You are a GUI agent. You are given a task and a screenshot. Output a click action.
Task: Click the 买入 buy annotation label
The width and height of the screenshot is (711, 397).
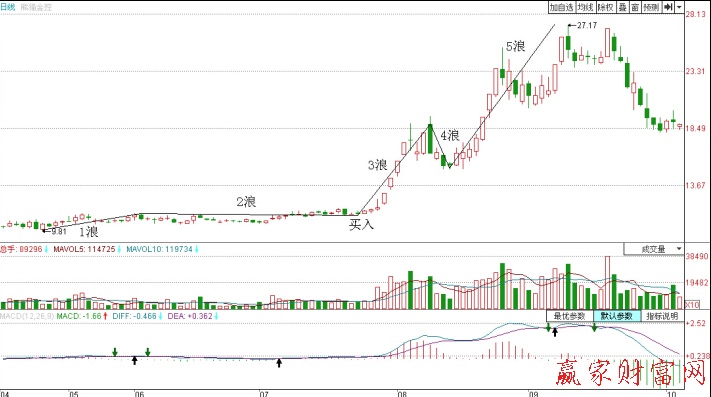(361, 224)
